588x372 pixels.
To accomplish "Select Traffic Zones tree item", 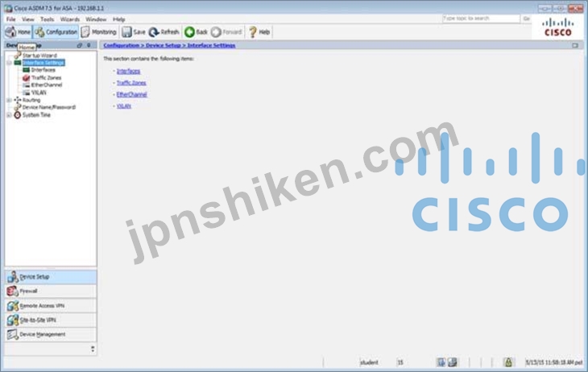I will [x=46, y=77].
